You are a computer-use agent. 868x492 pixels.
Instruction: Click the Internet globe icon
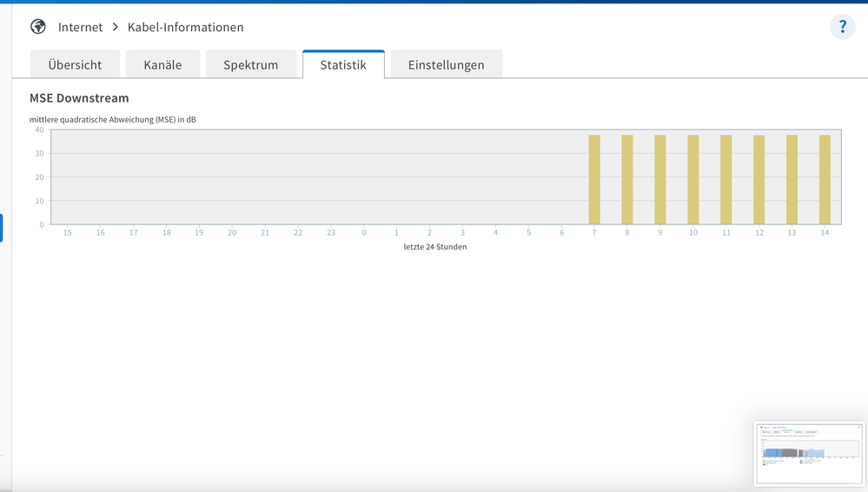pyautogui.click(x=38, y=27)
